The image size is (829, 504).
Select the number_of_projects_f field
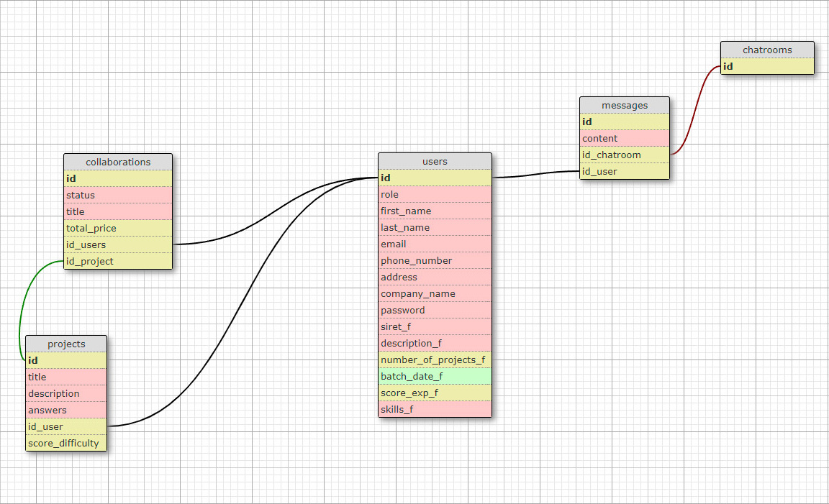point(435,359)
